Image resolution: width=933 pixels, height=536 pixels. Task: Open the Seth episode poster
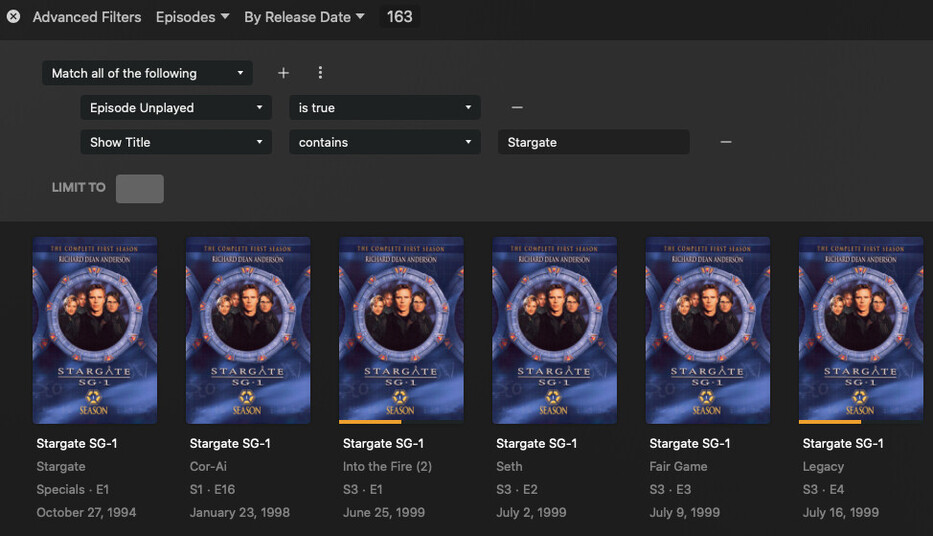pos(555,330)
